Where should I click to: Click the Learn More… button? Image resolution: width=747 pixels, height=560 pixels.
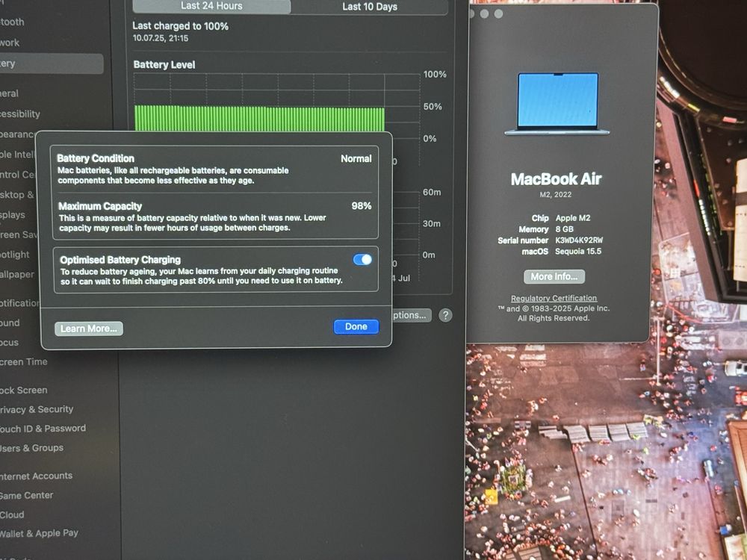pos(89,329)
